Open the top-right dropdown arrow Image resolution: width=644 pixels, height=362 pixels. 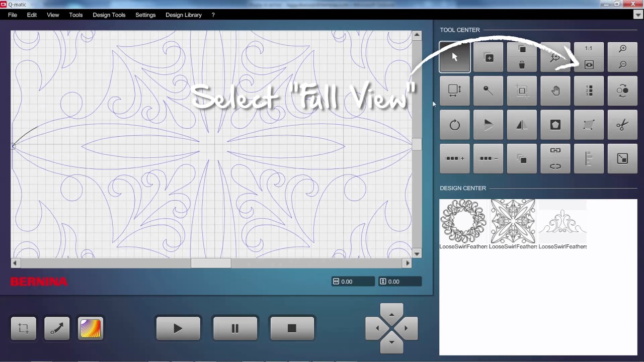(638, 15)
